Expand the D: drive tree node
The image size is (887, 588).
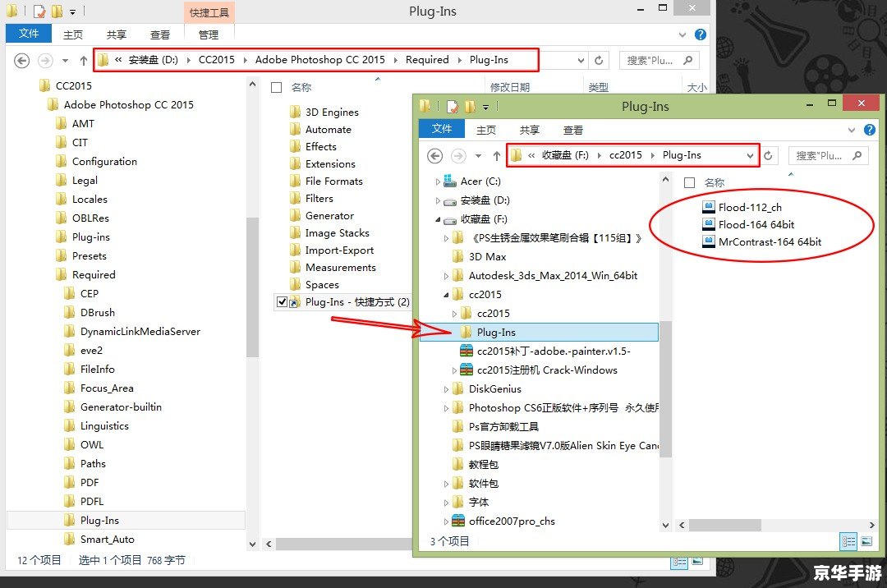437,200
